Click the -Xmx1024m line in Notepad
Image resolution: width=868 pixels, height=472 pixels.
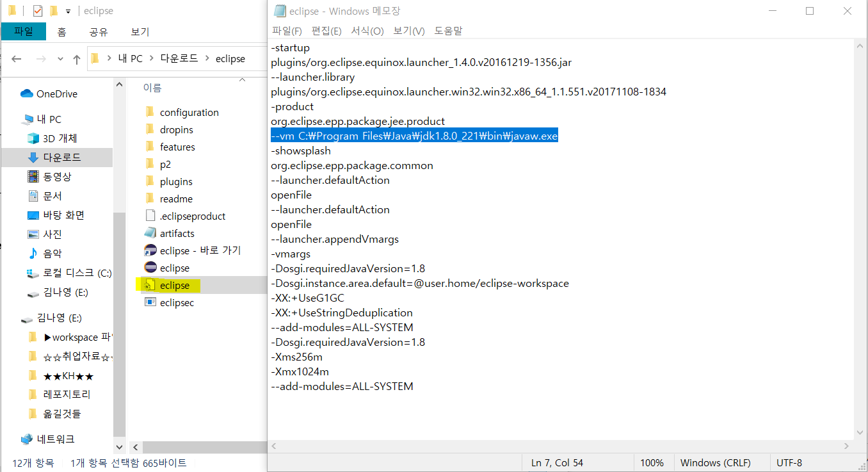(x=300, y=371)
